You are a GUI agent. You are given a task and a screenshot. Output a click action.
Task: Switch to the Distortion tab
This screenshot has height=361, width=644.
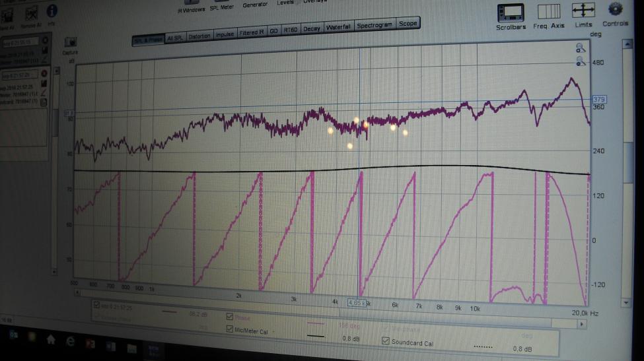point(199,36)
